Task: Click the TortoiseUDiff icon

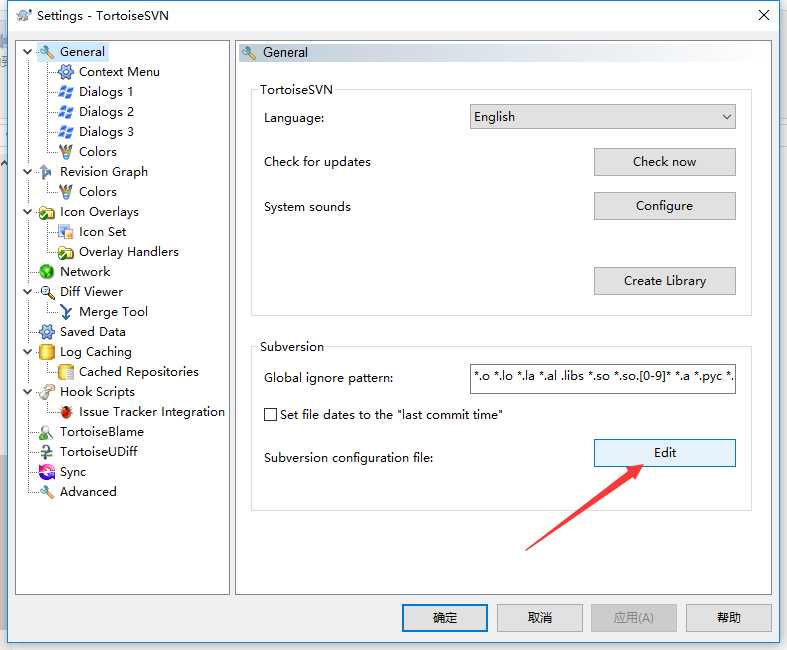Action: [x=46, y=452]
